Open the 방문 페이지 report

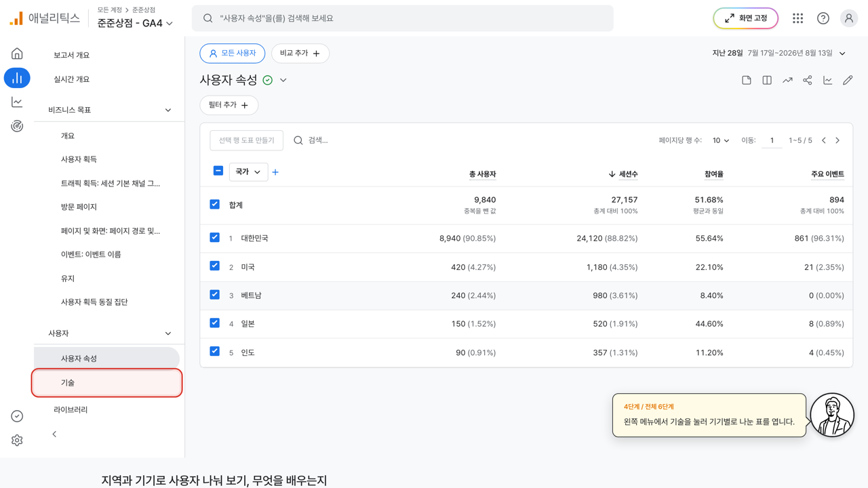point(79,207)
